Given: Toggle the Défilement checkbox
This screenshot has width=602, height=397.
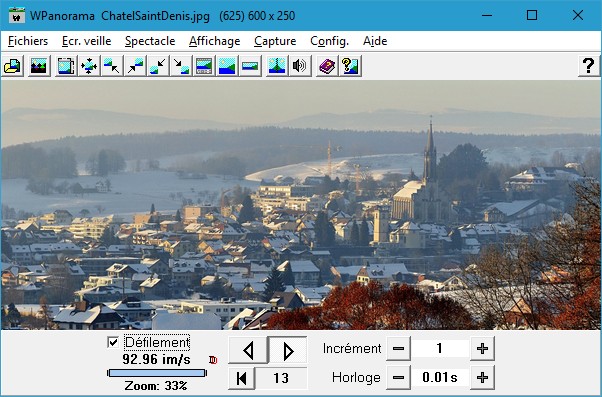Looking at the screenshot, I should [x=113, y=342].
